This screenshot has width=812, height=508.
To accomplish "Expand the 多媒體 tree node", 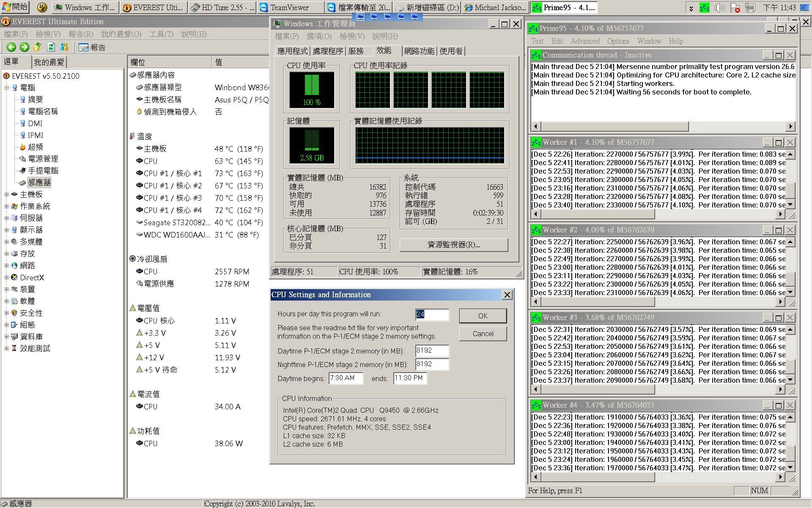I will coord(6,242).
